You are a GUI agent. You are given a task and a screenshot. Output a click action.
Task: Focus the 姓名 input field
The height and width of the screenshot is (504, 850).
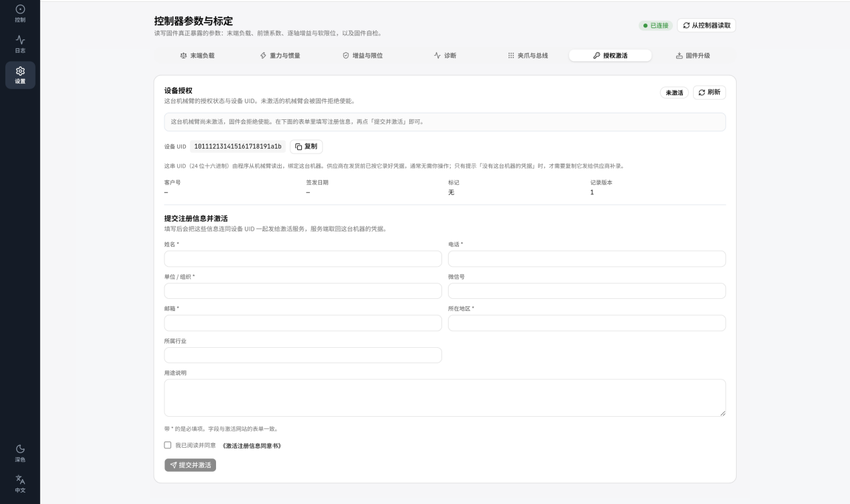(x=303, y=259)
